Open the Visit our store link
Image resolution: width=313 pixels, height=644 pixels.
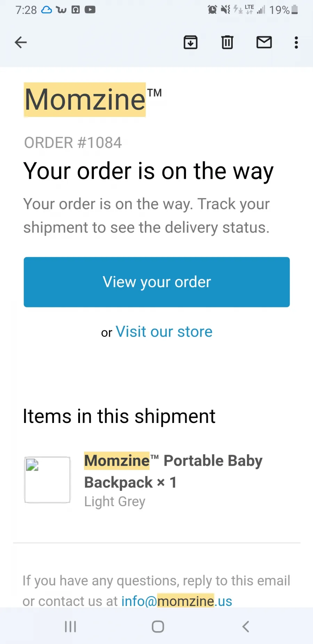[x=164, y=332]
